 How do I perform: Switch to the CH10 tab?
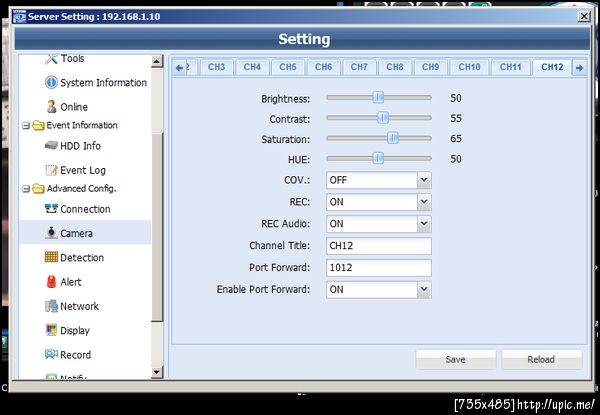tap(470, 67)
